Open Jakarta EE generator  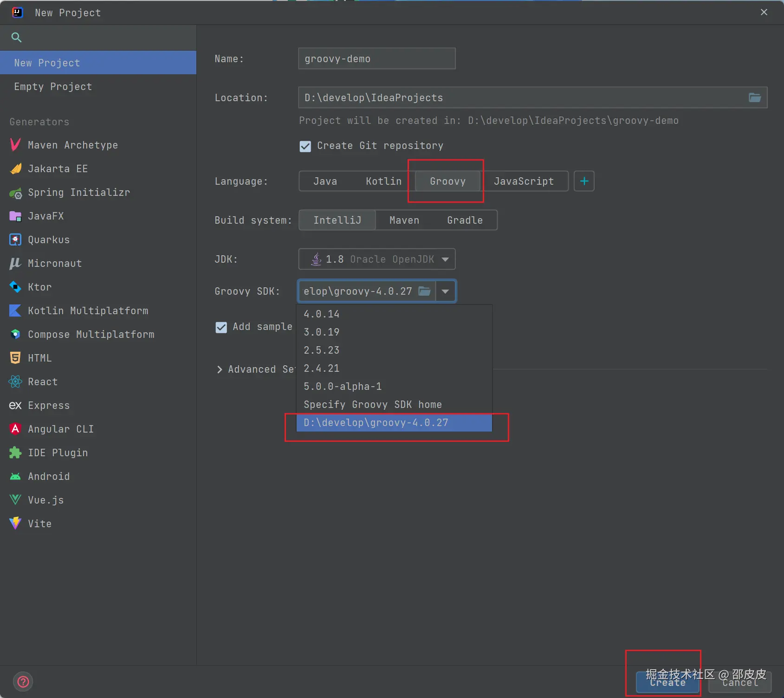(x=98, y=168)
